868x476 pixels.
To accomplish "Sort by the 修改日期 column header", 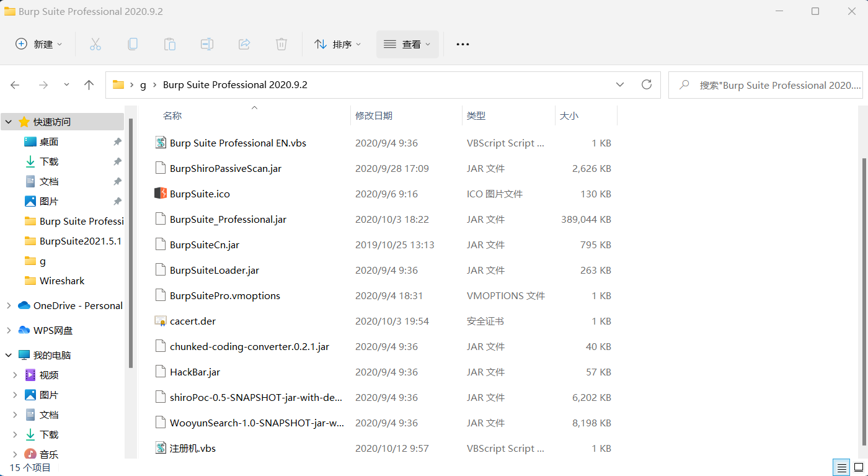I will [374, 115].
